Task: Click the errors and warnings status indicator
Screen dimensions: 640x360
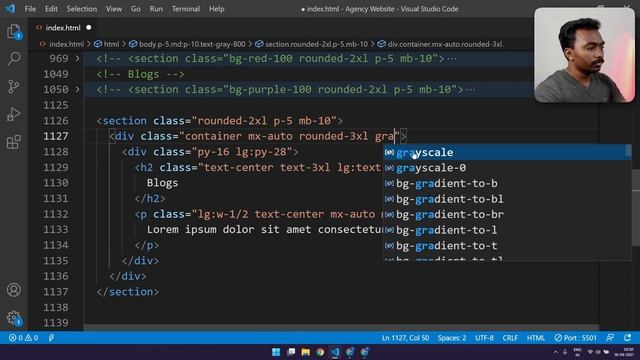Action: point(23,338)
